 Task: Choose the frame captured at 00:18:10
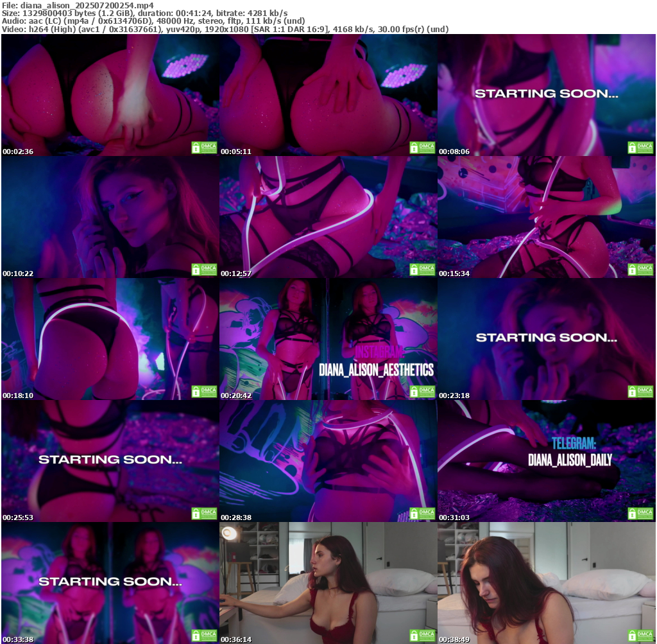110,339
